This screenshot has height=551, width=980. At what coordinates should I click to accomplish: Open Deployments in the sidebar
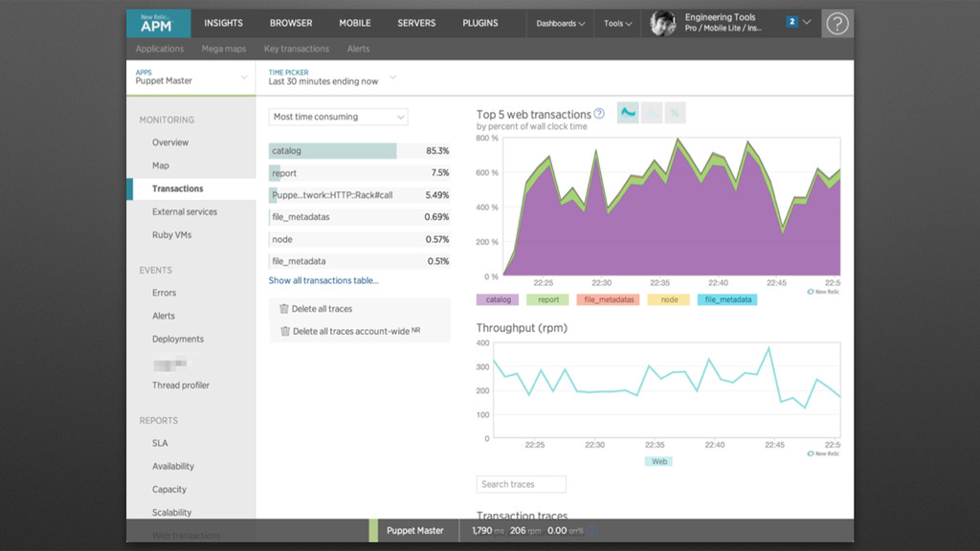pyautogui.click(x=177, y=340)
